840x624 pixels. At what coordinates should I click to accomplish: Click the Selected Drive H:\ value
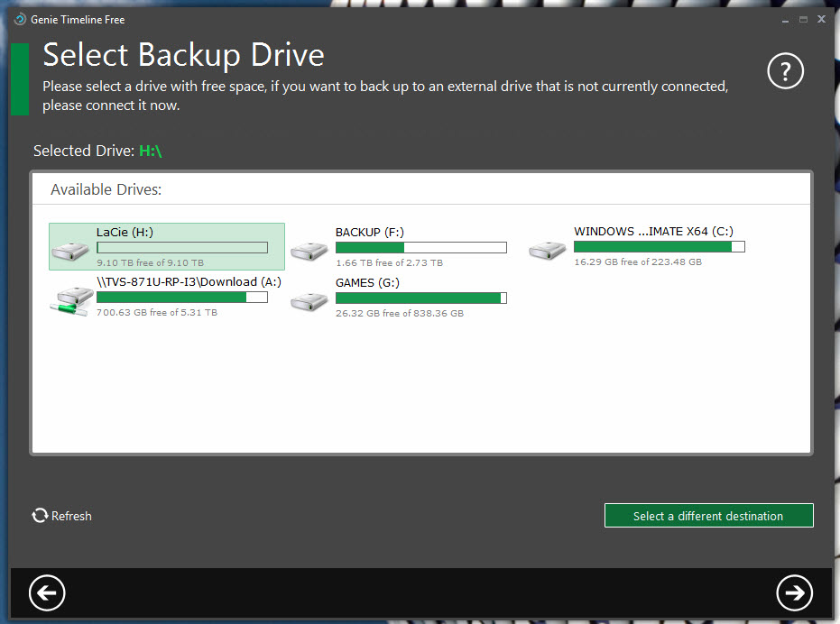coord(151,151)
